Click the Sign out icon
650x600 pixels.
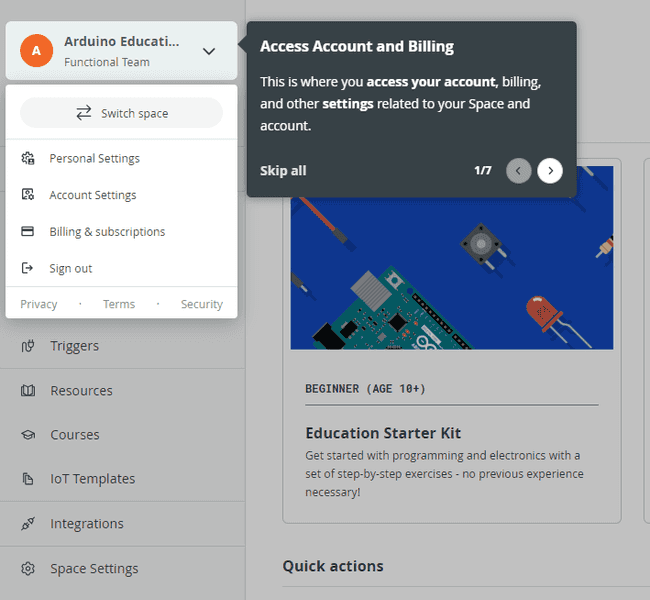pyautogui.click(x=28, y=268)
